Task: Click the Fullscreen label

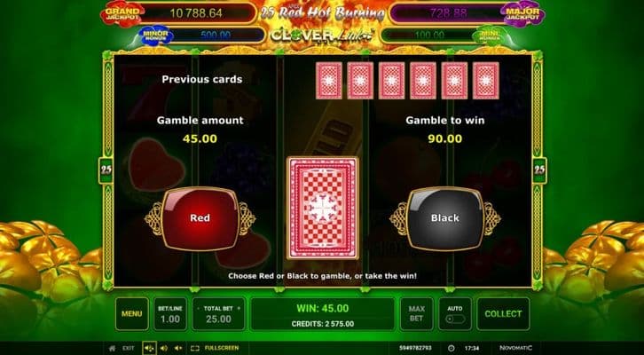Action: pos(222,348)
